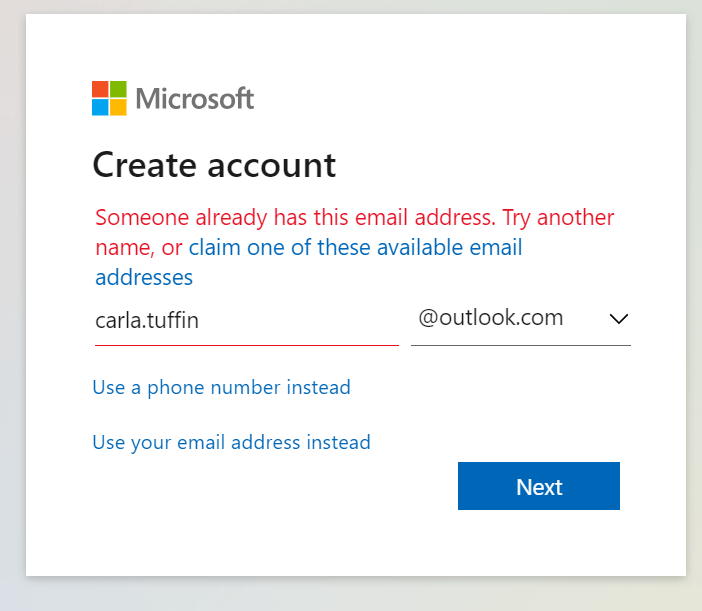Screen dimensions: 702x611
Task: Click the red square in Microsoft logo
Action: (x=100, y=89)
